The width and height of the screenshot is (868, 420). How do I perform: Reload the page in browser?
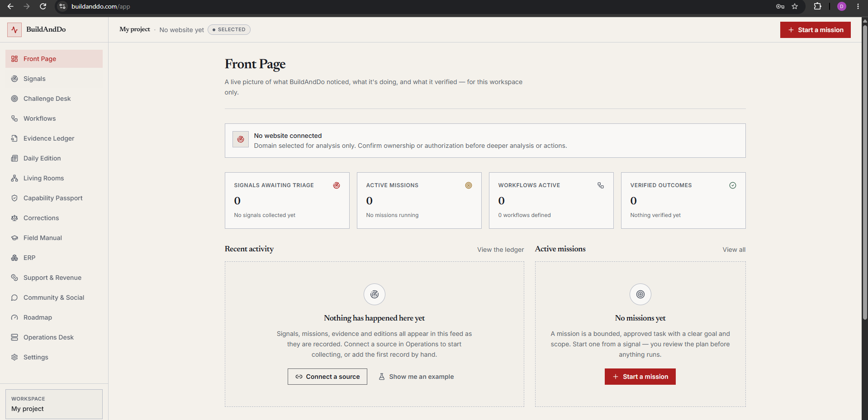(43, 6)
